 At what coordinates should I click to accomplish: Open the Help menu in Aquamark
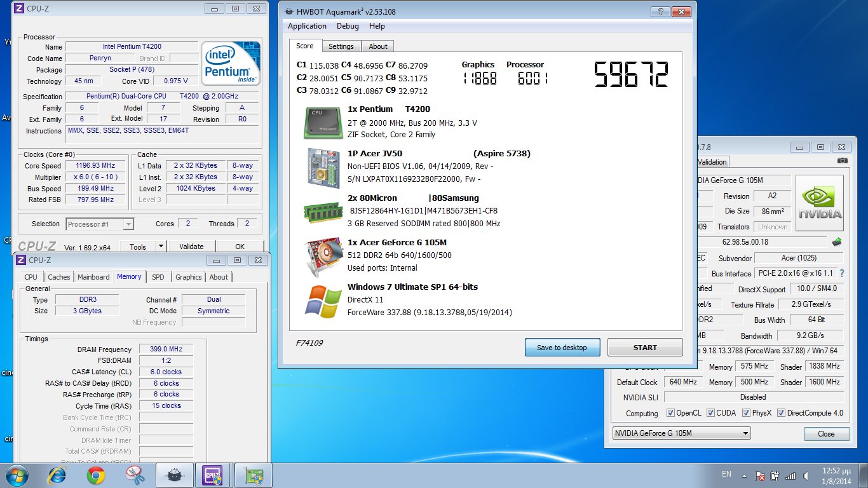tap(377, 26)
